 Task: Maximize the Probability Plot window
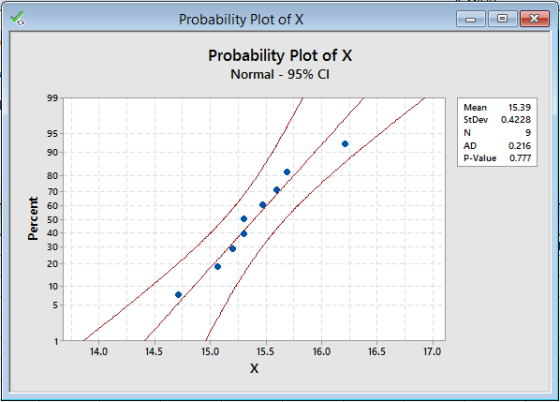(x=502, y=19)
